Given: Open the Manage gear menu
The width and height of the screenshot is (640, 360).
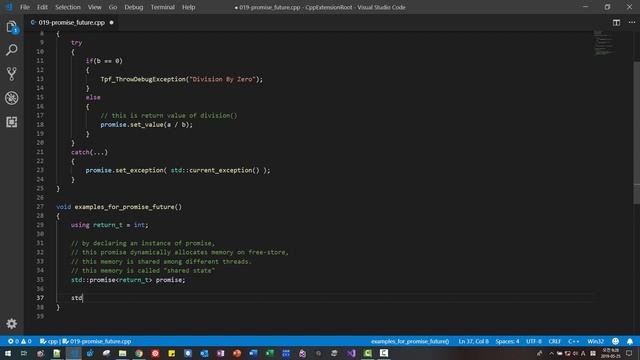Looking at the screenshot, I should pyautogui.click(x=11, y=324).
